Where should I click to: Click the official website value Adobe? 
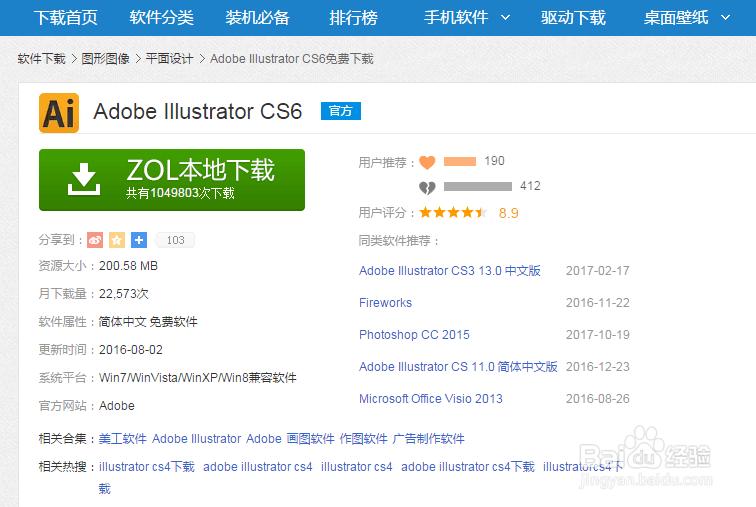[x=117, y=406]
